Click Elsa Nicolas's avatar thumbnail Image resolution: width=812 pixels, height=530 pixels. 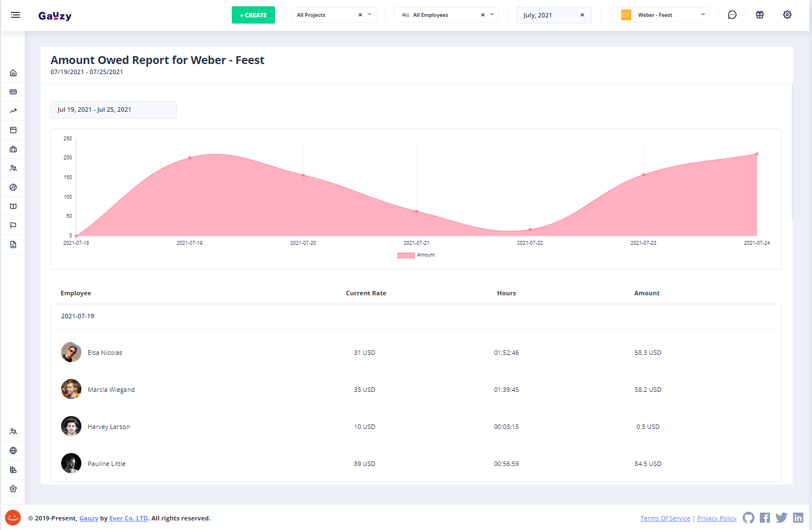[x=71, y=353]
